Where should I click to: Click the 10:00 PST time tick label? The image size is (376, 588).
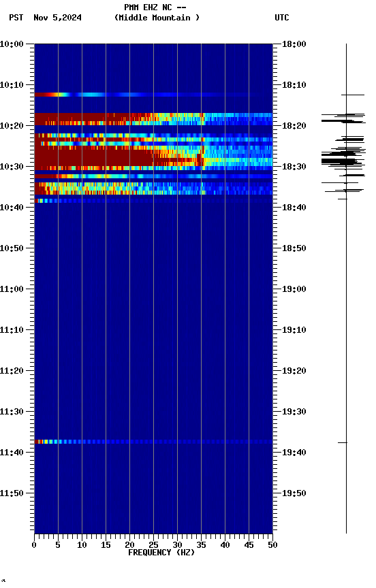[12, 44]
